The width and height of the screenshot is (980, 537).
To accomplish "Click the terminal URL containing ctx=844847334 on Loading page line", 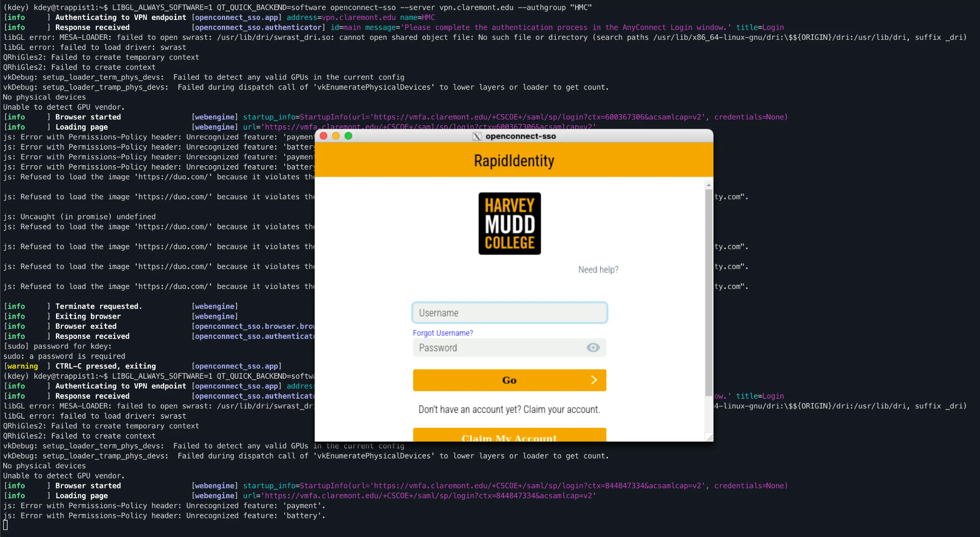I will (428, 496).
